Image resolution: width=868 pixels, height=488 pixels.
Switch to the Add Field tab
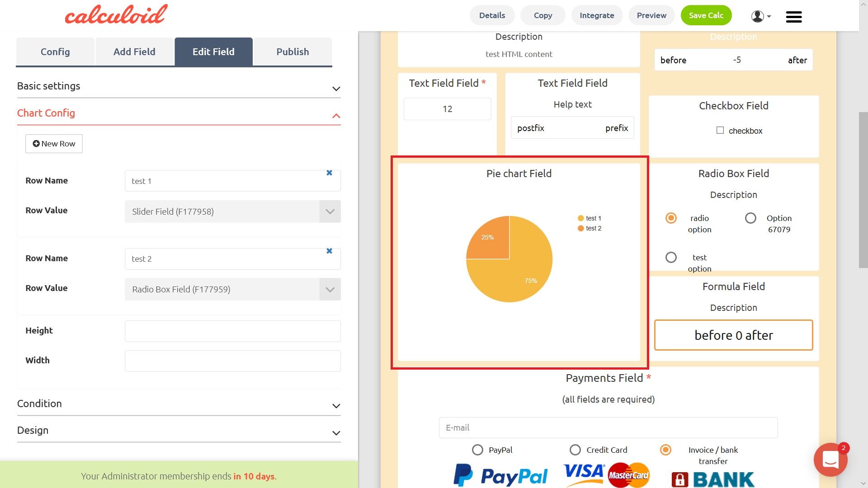pos(134,52)
